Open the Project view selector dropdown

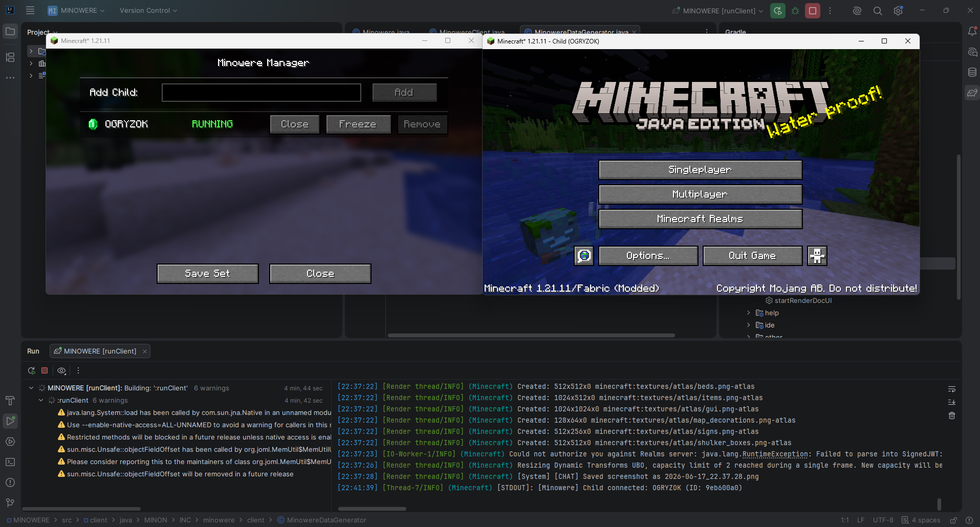[x=42, y=32]
